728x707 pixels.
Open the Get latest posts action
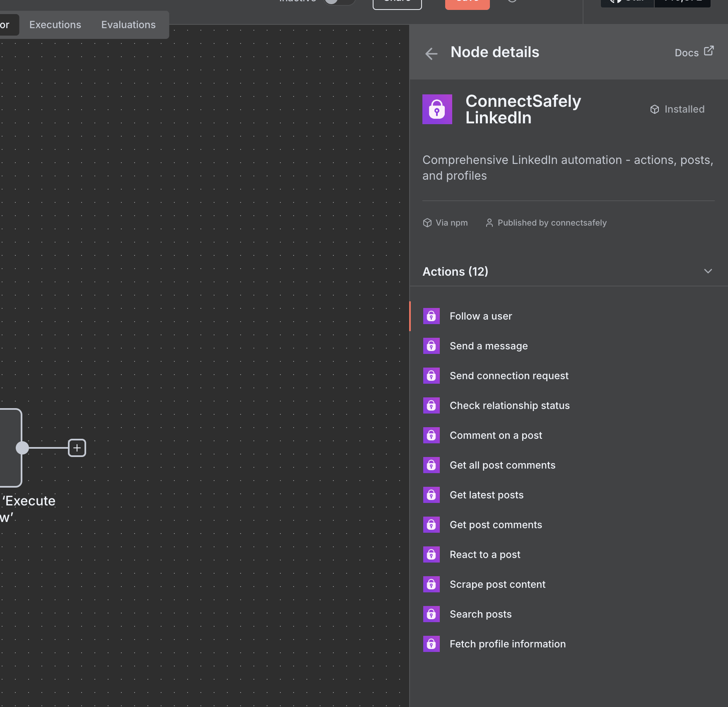[487, 495]
